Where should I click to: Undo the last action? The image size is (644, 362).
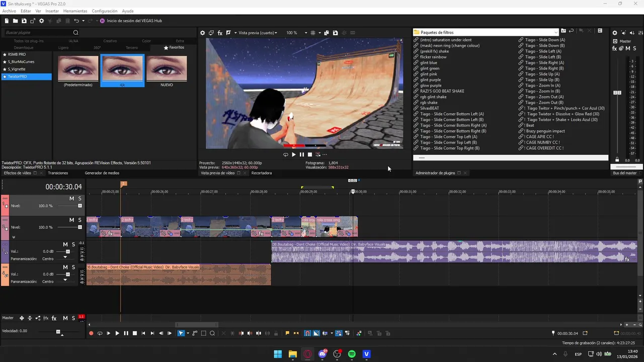click(x=76, y=21)
